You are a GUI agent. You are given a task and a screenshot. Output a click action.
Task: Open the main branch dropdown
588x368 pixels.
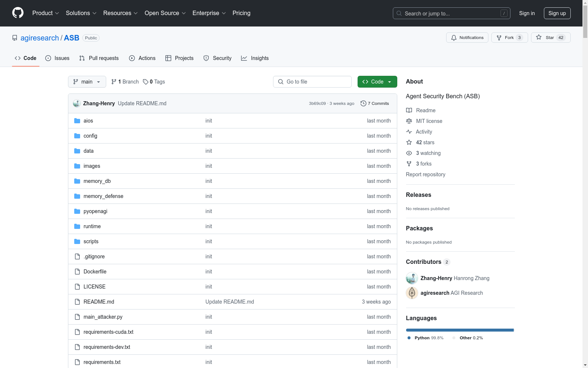pyautogui.click(x=87, y=82)
